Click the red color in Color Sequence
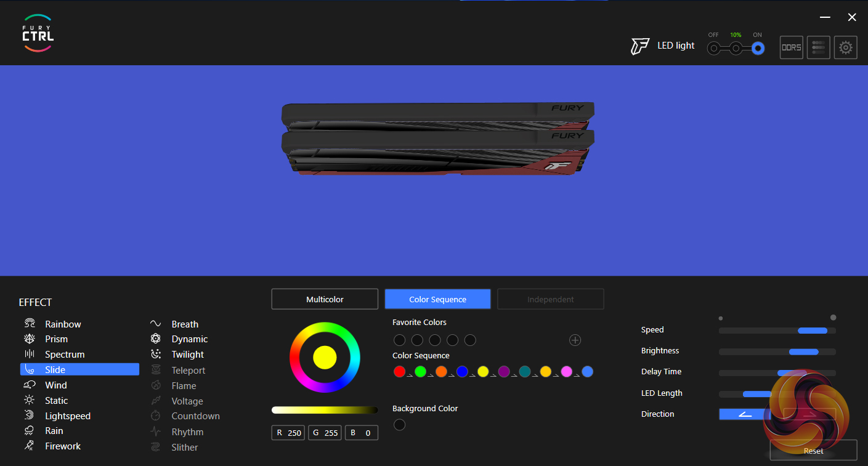Screen dimensions: 868x466 coord(399,372)
